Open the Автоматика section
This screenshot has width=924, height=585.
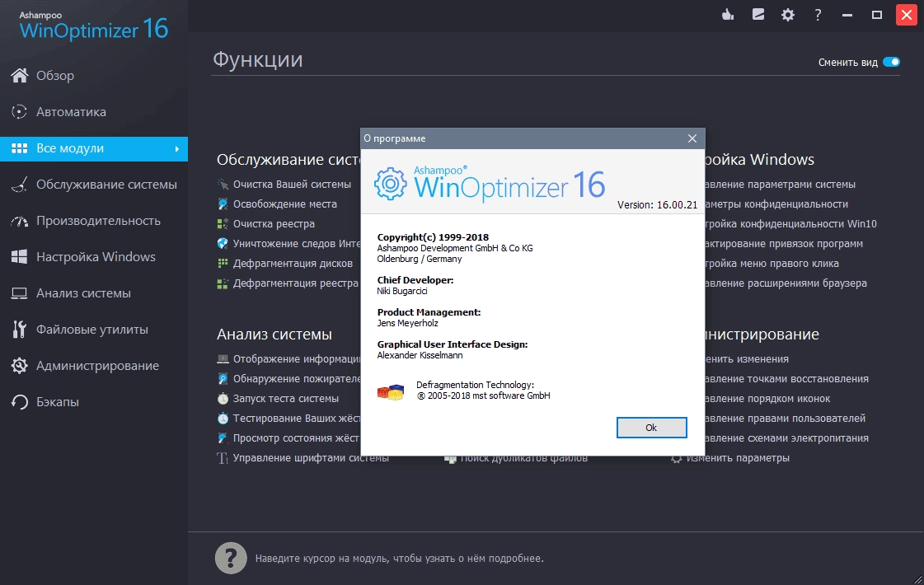tap(94, 112)
